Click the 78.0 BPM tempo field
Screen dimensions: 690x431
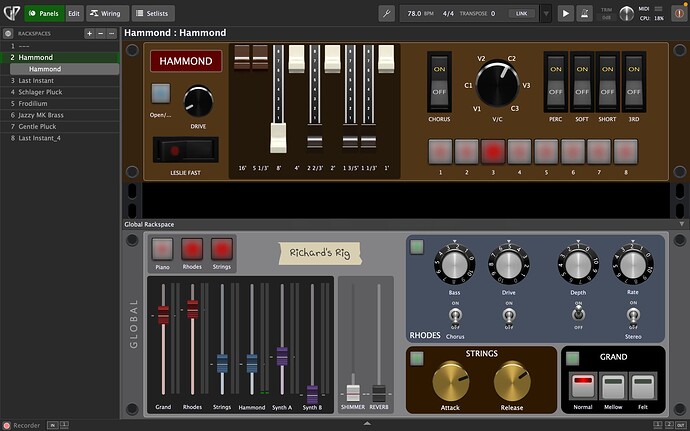pos(420,14)
